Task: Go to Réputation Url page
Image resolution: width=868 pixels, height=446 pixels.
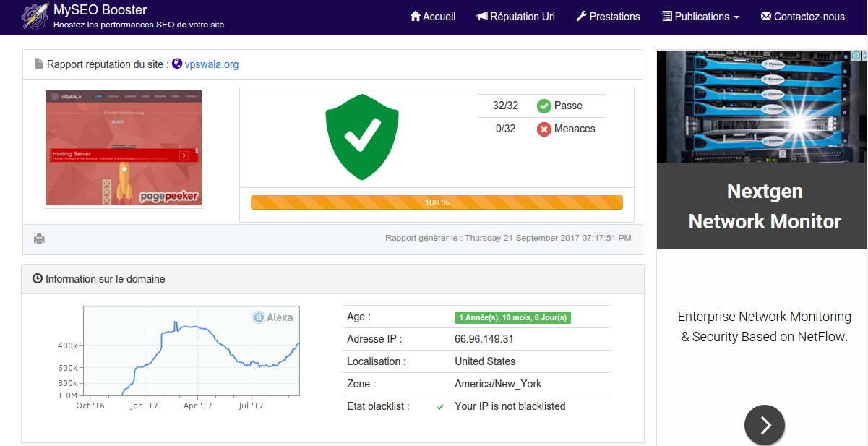Action: (x=515, y=17)
